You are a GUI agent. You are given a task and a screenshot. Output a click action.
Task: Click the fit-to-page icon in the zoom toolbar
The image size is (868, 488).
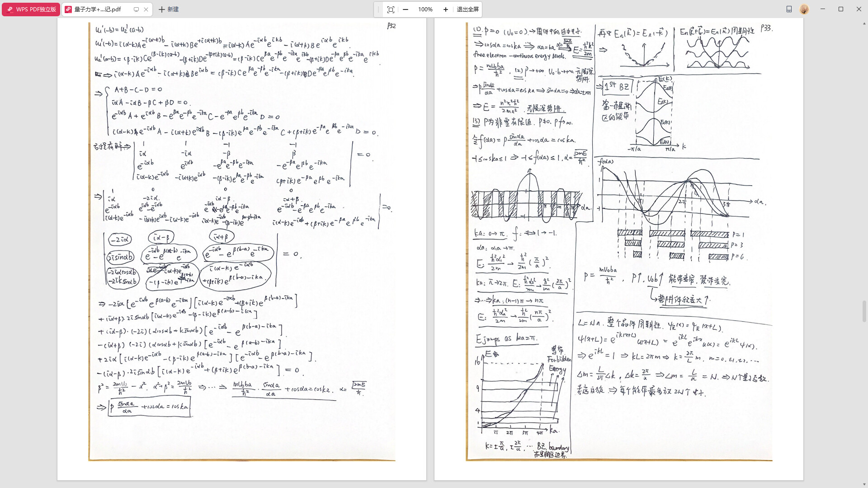tap(391, 9)
